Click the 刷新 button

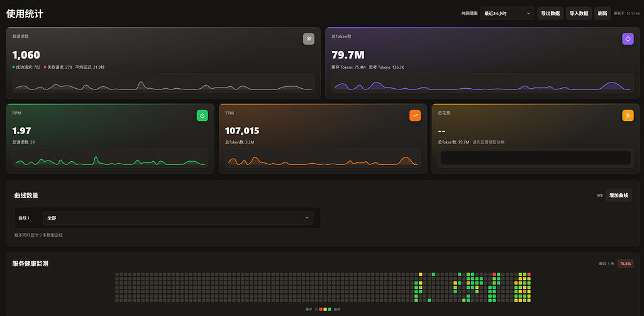602,13
